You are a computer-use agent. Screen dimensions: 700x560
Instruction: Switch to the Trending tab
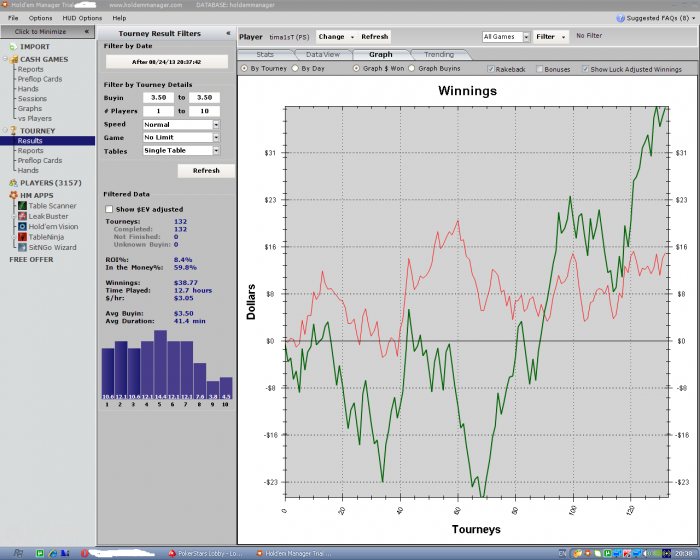(438, 54)
